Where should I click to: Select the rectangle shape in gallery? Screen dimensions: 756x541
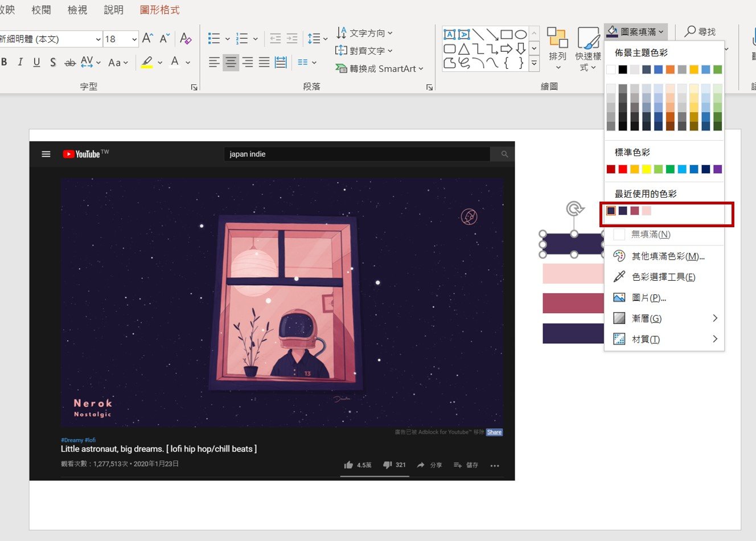(507, 34)
